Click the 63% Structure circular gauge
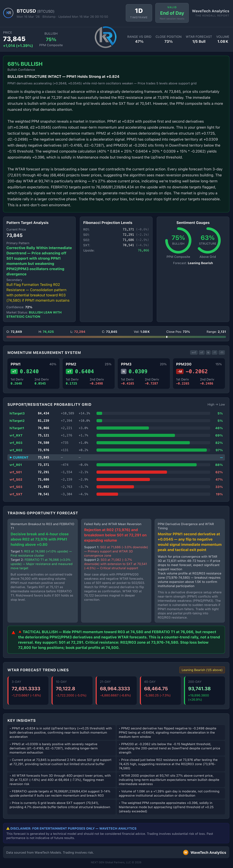 (x=207, y=240)
